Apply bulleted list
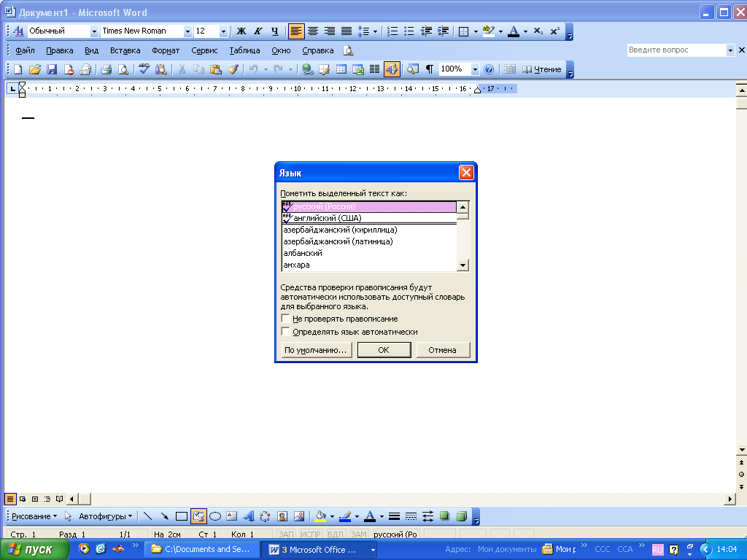The height and width of the screenshot is (560, 747). click(409, 31)
